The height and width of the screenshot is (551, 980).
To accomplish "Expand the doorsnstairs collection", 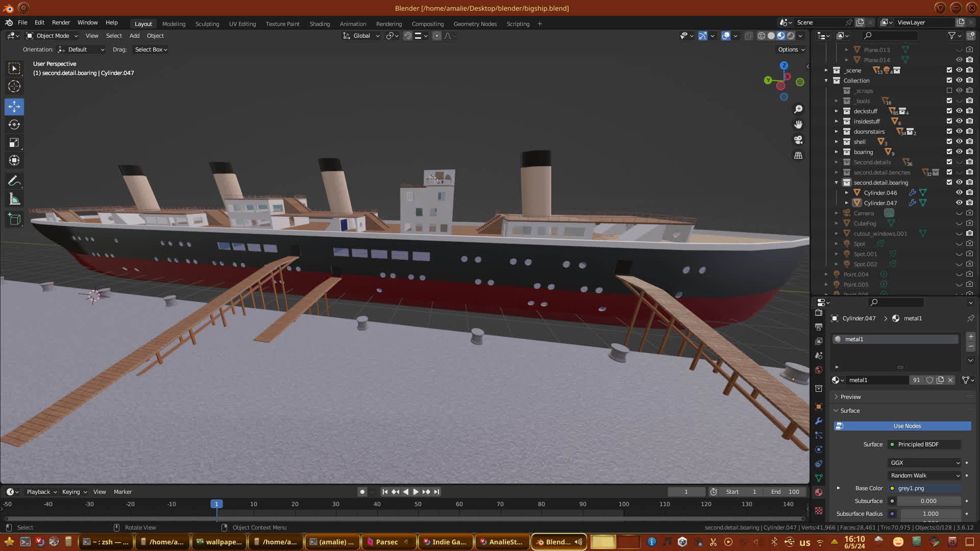I will (836, 131).
